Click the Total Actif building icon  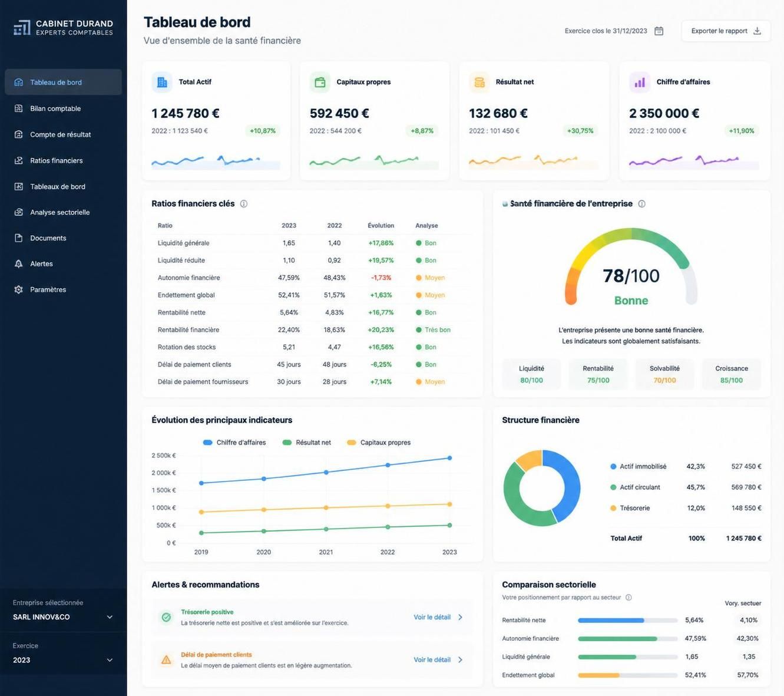pyautogui.click(x=162, y=83)
